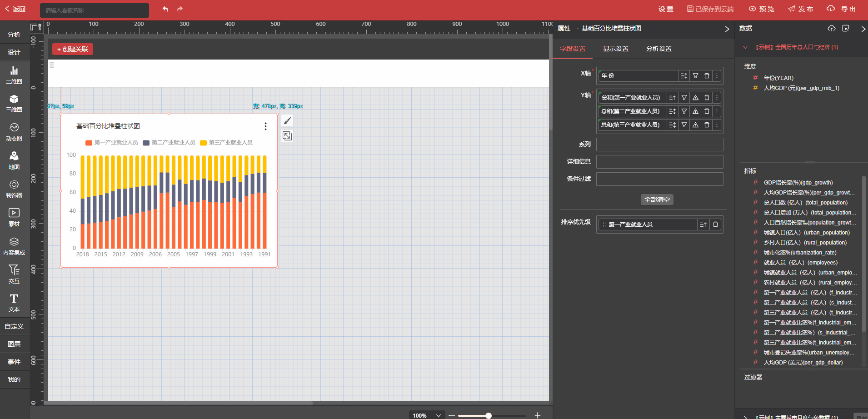The width and height of the screenshot is (868, 419).
Task: Open the 三维图 3D chart panel
Action: click(x=14, y=103)
